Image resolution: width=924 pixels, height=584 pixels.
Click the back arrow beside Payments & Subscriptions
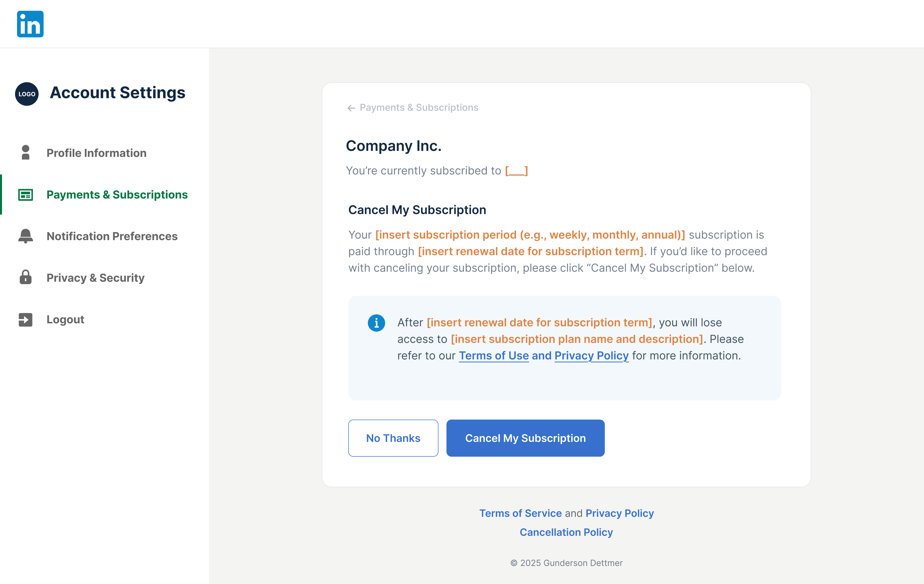[x=351, y=108]
